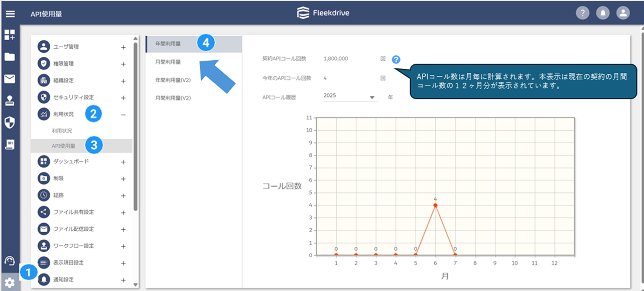This screenshot has height=291, width=644.
Task: Click the セキュリティ設定 shield icon
Action: click(44, 97)
